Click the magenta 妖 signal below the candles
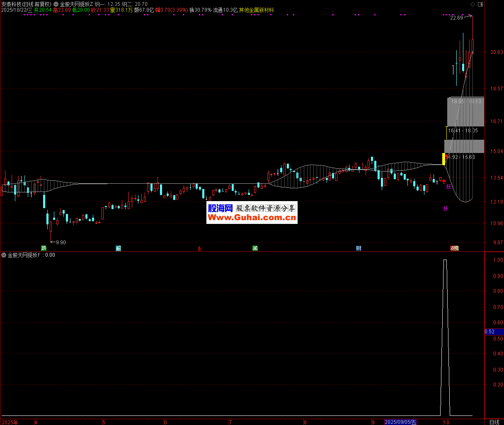This screenshot has height=425, width=504. coord(446,209)
